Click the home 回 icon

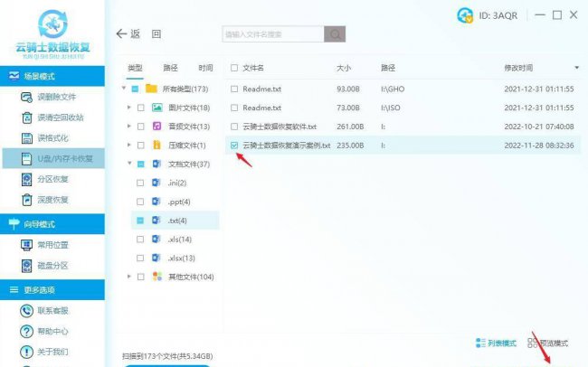[156, 34]
